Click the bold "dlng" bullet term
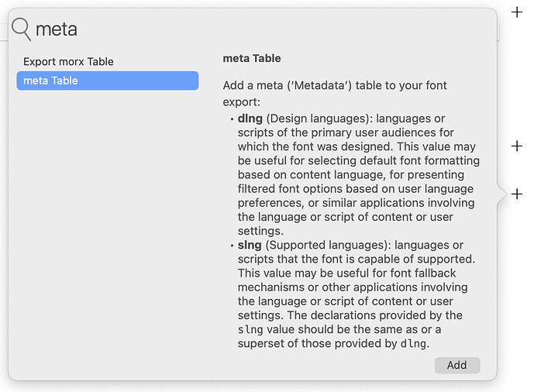 250,119
